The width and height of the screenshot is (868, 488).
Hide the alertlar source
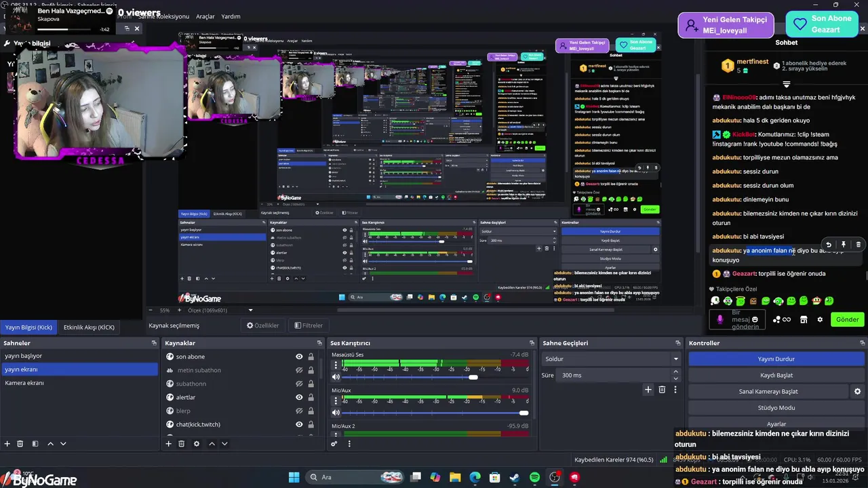(299, 397)
